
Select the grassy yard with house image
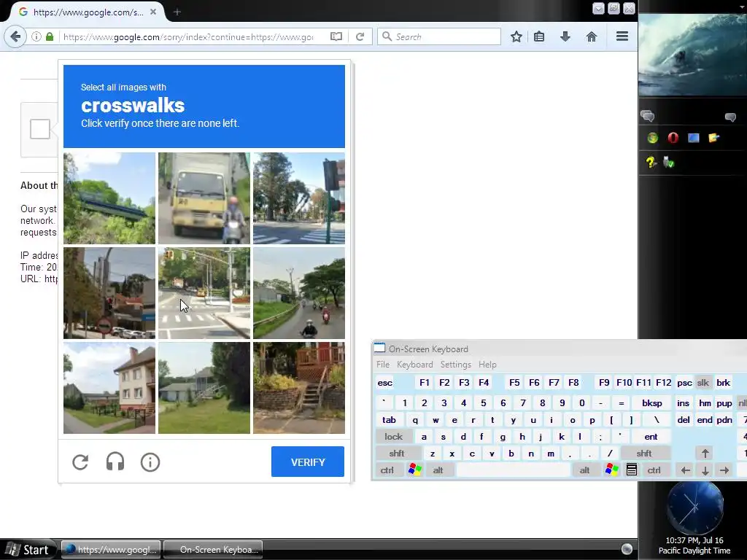click(x=204, y=388)
